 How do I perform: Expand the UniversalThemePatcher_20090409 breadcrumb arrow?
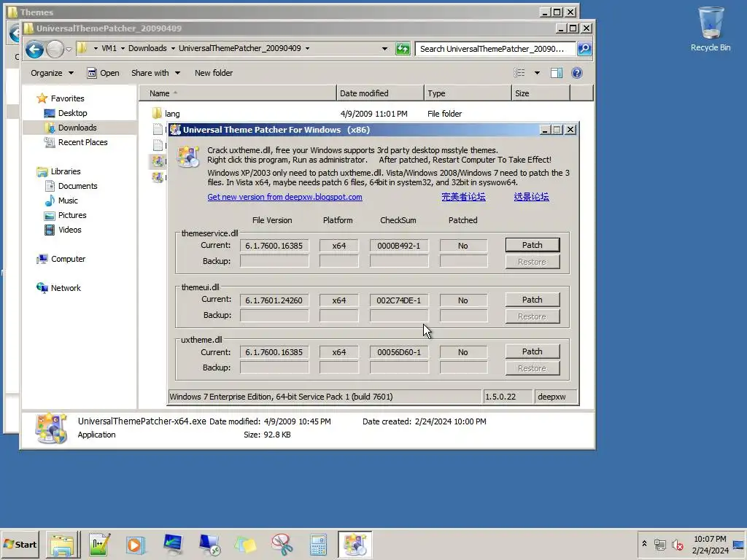307,49
